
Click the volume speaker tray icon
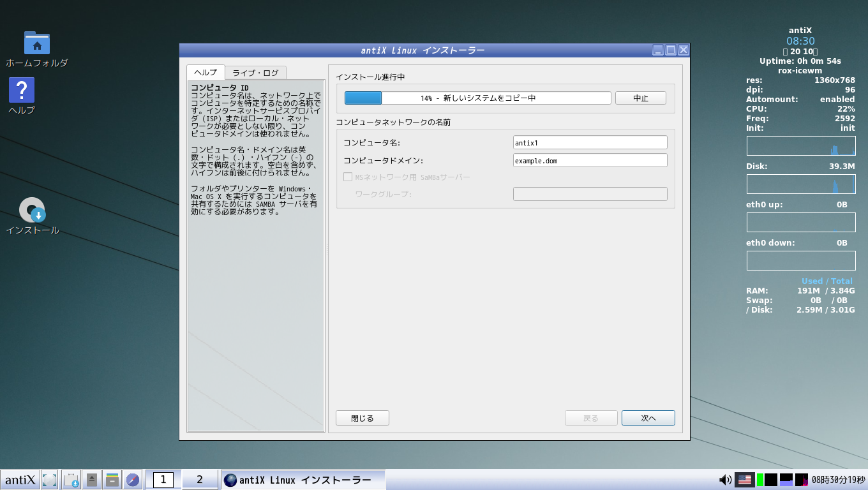(x=725, y=480)
